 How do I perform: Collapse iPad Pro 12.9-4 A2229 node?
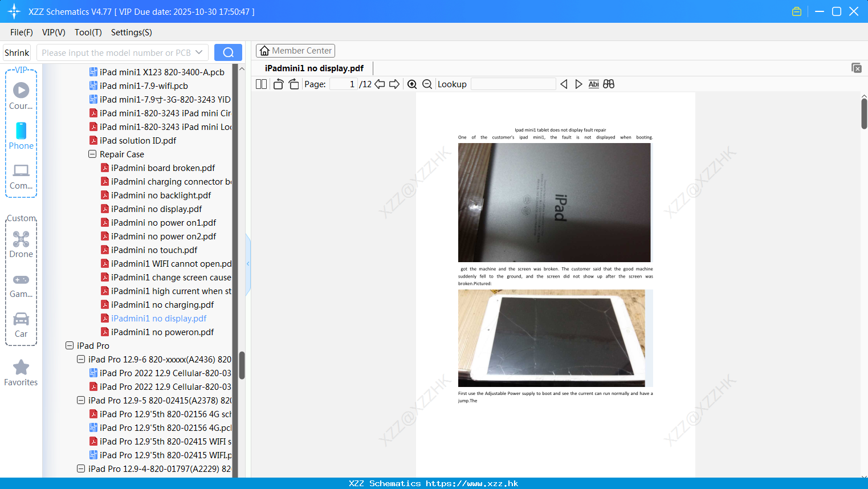point(81,468)
